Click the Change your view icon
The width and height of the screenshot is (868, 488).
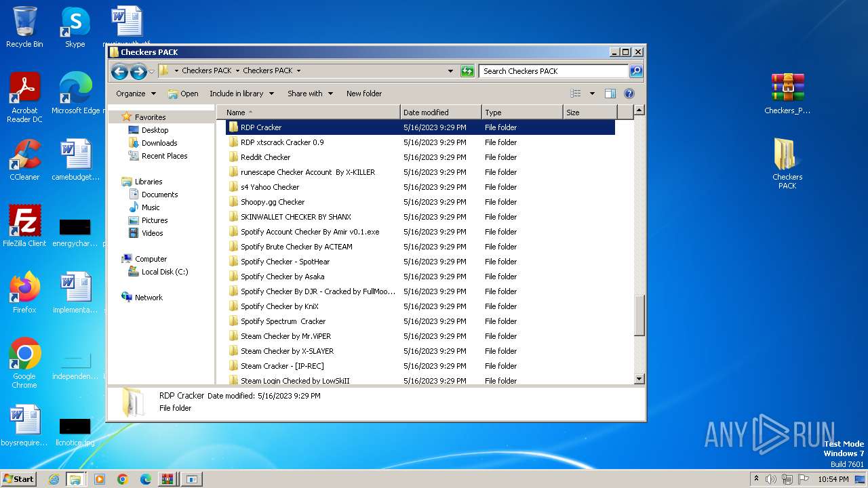(x=576, y=94)
